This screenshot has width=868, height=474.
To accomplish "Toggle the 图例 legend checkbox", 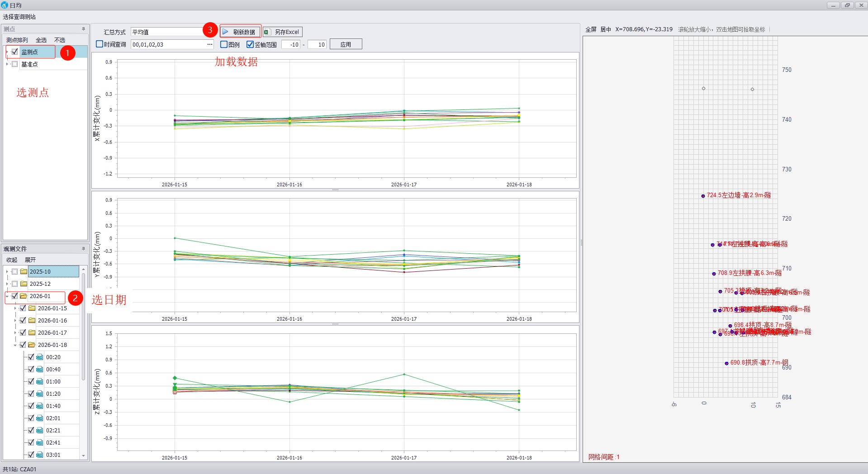I will pyautogui.click(x=223, y=44).
